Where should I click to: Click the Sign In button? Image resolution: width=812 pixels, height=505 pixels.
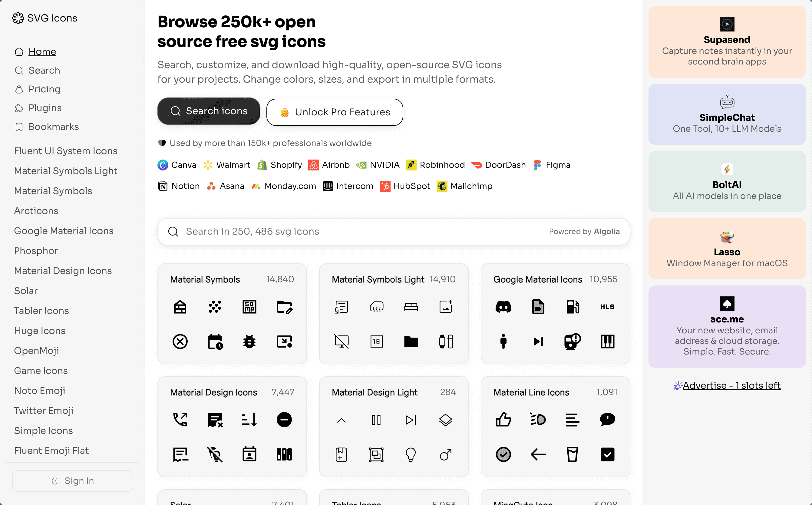click(72, 480)
